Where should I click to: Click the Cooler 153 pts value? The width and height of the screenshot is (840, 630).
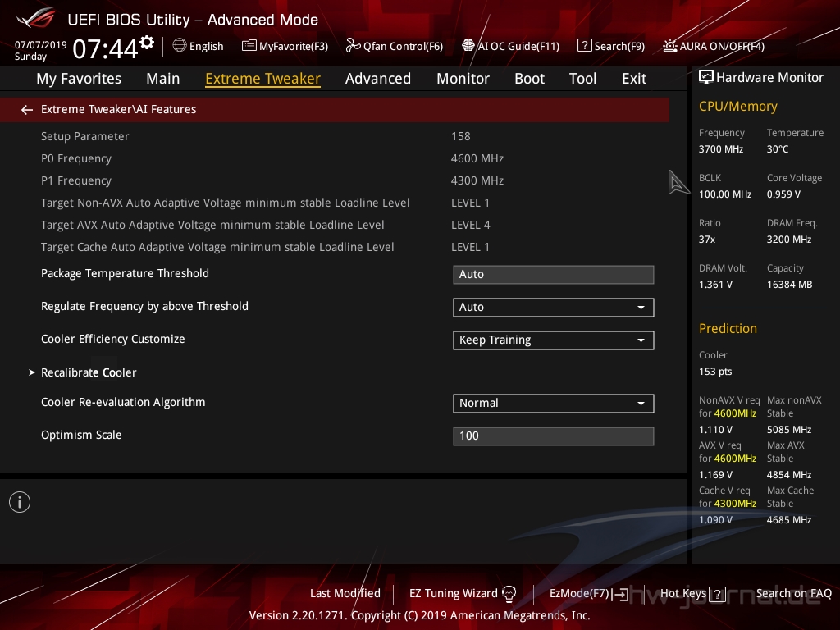715,372
